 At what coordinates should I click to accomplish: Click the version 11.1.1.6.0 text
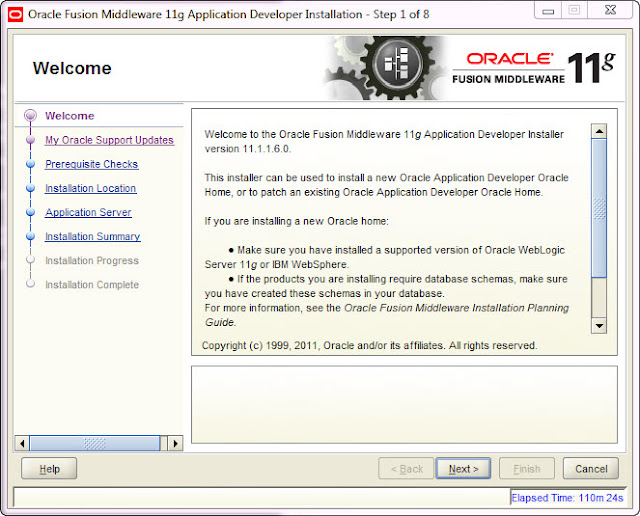pyautogui.click(x=247, y=149)
